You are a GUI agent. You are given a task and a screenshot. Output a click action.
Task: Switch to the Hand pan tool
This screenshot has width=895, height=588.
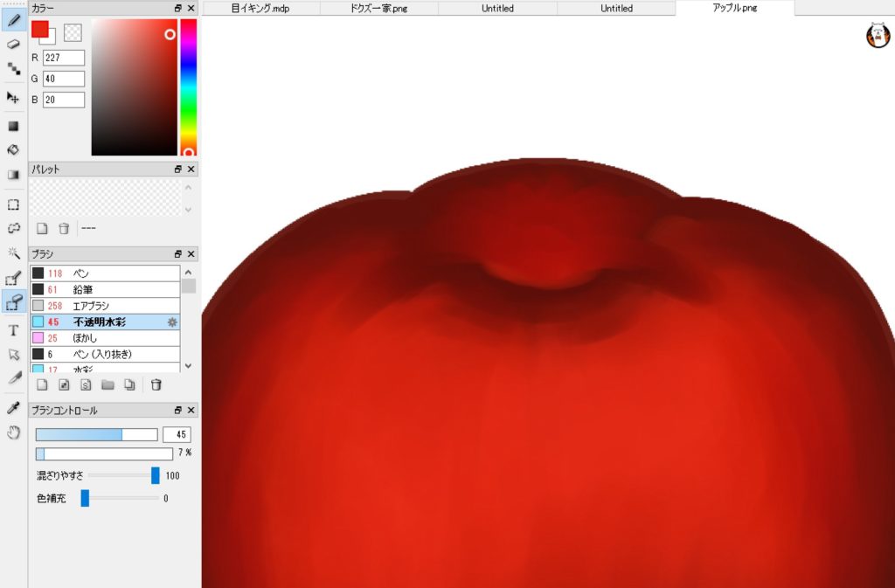tap(13, 432)
